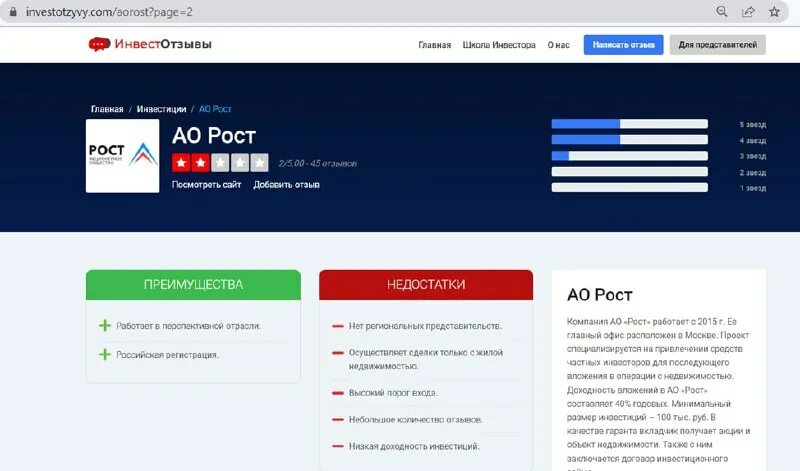This screenshot has height=471, width=800.
Task: Click minus icon beside Нет региональных представительств
Action: (338, 326)
